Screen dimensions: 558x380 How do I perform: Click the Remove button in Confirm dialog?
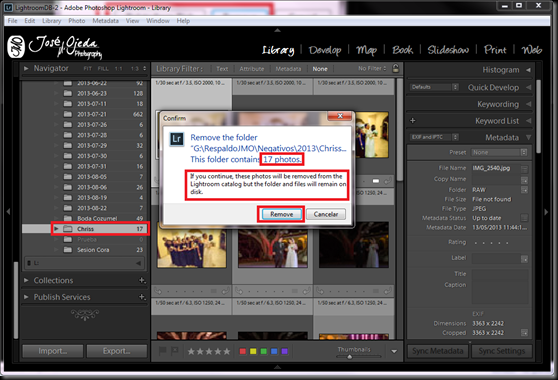pyautogui.click(x=281, y=214)
